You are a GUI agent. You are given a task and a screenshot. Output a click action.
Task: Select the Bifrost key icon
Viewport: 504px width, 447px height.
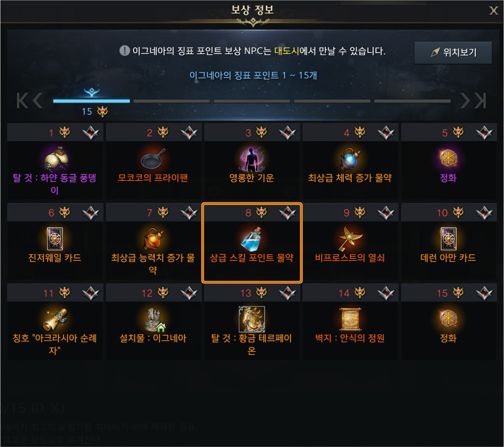[x=350, y=239]
